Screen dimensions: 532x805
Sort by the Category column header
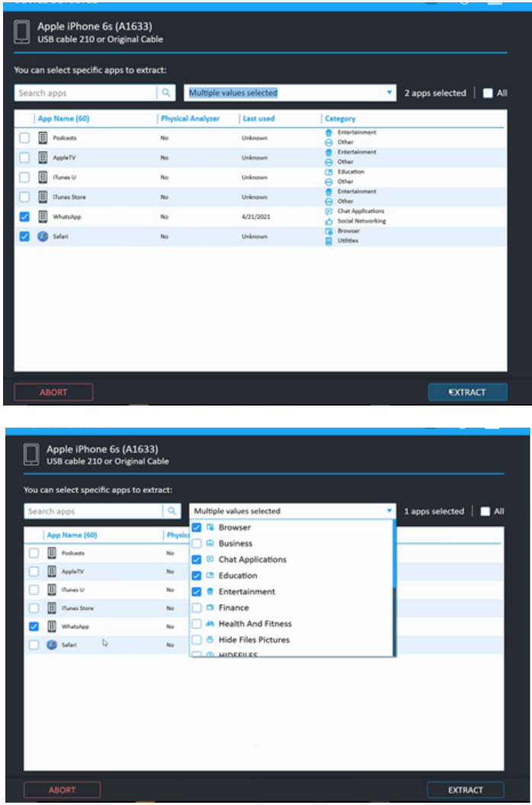pos(340,119)
